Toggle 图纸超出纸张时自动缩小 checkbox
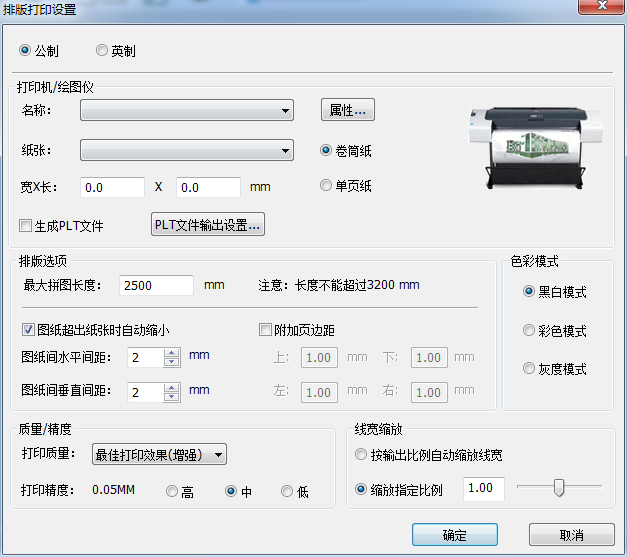The image size is (627, 557). tap(28, 328)
